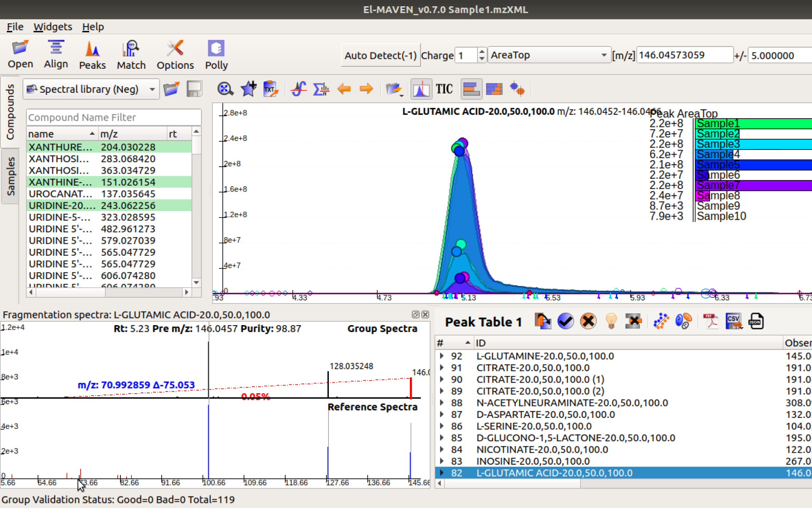Image resolution: width=812 pixels, height=508 pixels.
Task: Open the Align samples tool
Action: 56,54
